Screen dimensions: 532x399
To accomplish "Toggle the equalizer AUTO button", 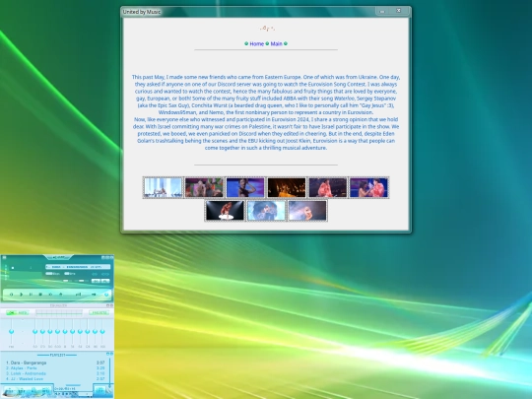I will (23, 313).
